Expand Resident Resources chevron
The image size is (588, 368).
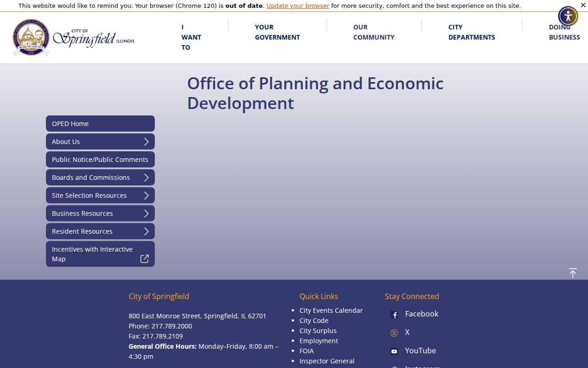pos(147,231)
